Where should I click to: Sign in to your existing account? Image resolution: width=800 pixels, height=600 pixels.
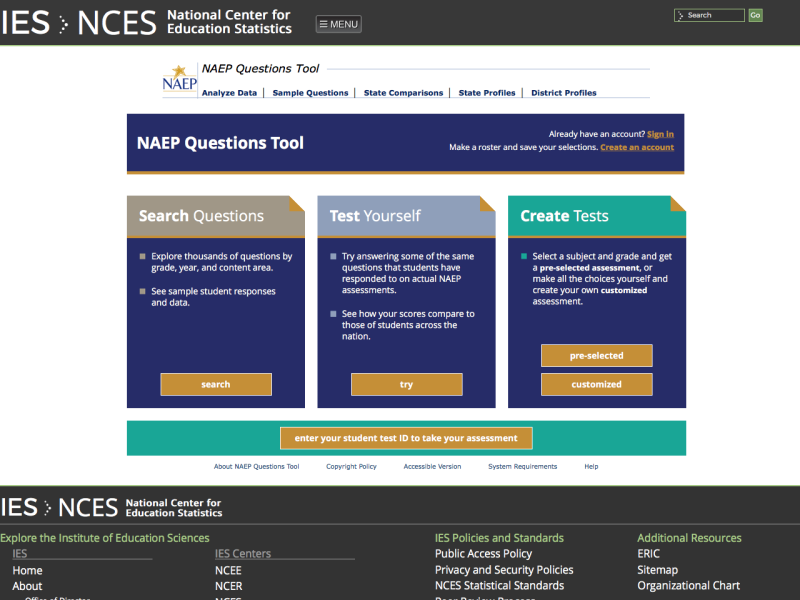660,133
